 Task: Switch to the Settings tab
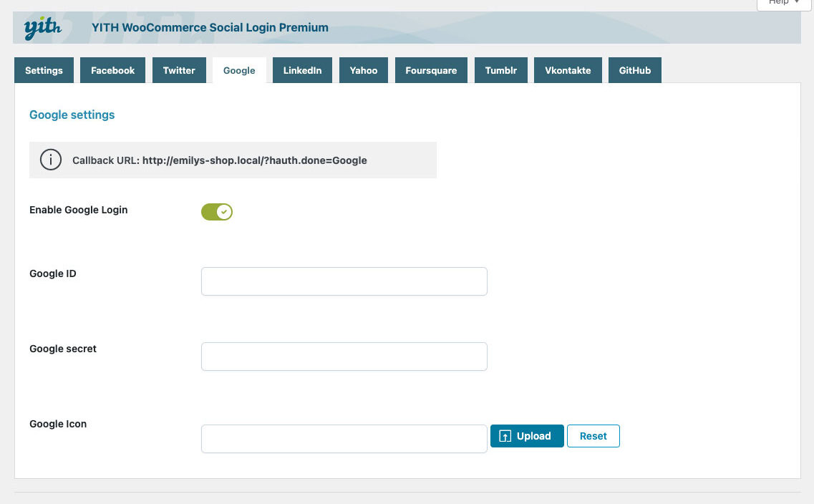44,70
